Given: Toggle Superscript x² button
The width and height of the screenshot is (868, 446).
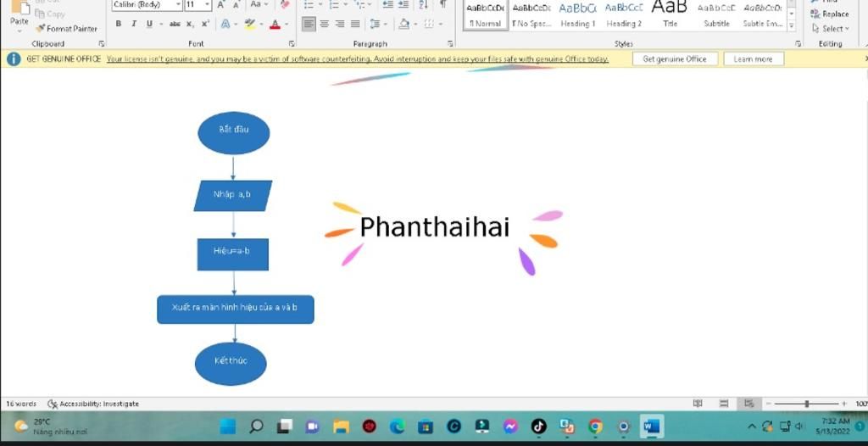Looking at the screenshot, I should (205, 24).
